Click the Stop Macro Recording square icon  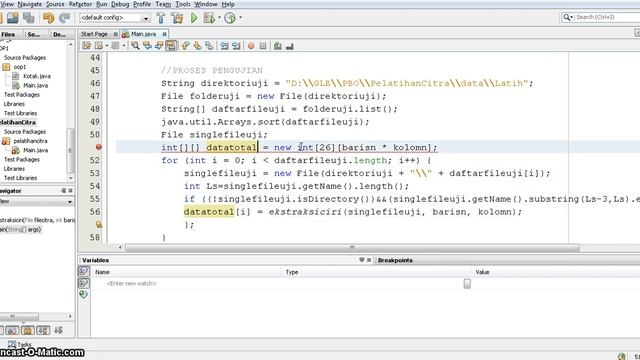[x=263, y=46]
